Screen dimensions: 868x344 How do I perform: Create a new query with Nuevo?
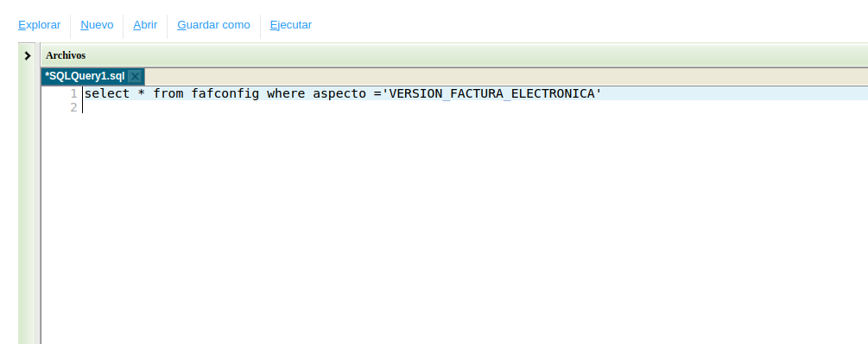pyautogui.click(x=97, y=25)
